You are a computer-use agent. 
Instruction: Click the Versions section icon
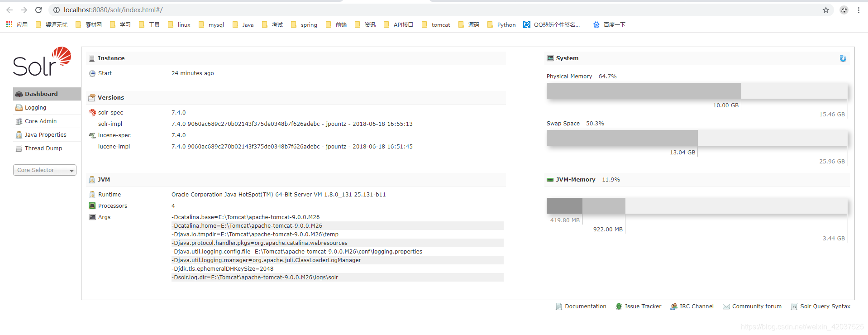(x=92, y=98)
